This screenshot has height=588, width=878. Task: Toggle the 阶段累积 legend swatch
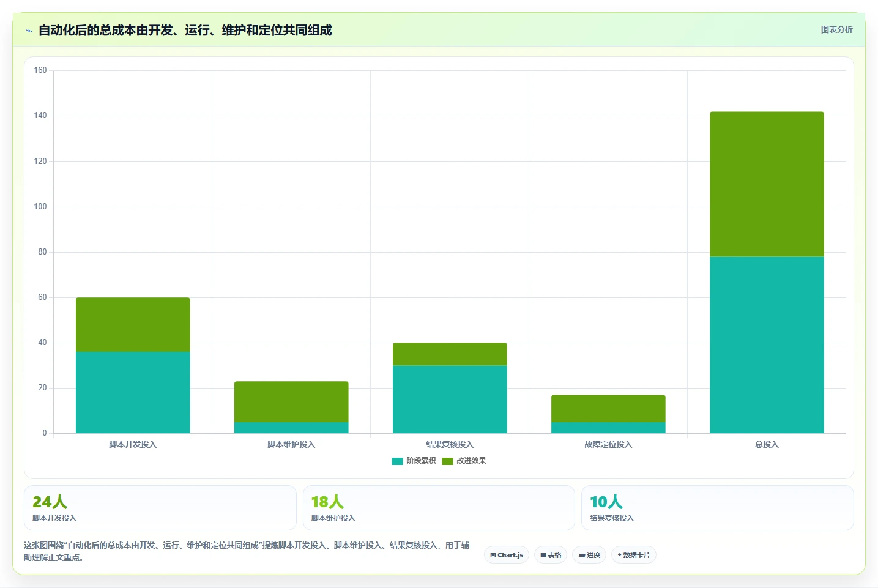click(397, 461)
